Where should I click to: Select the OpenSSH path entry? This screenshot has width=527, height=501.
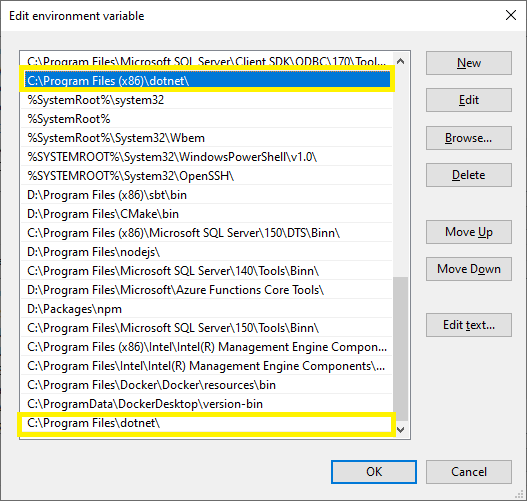207,176
